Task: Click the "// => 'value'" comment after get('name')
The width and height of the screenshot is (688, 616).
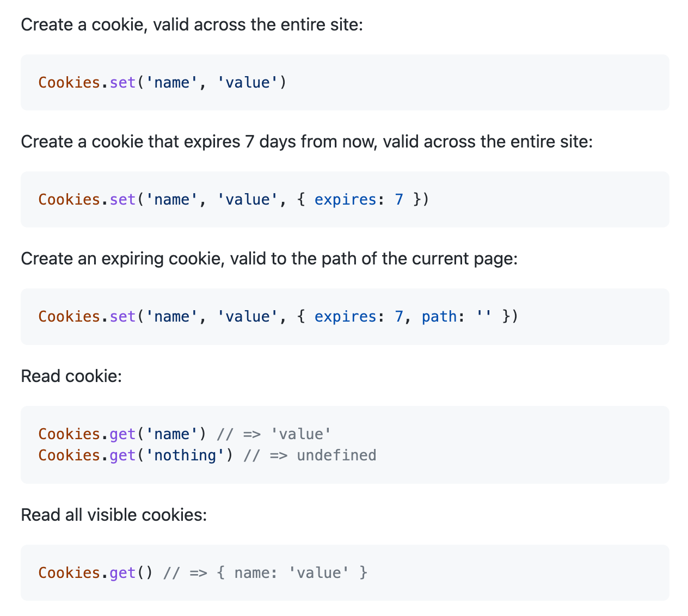Action: tap(274, 434)
